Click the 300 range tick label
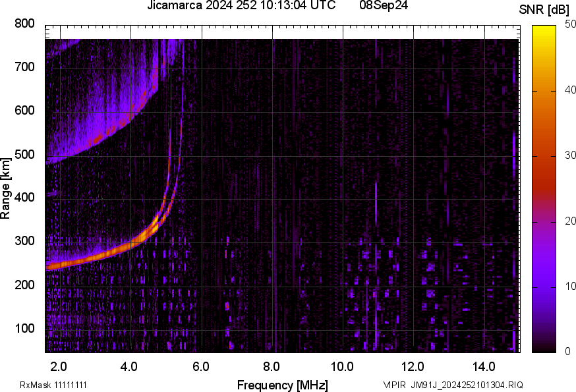Image resolution: width=576 pixels, height=392 pixels. tap(24, 241)
